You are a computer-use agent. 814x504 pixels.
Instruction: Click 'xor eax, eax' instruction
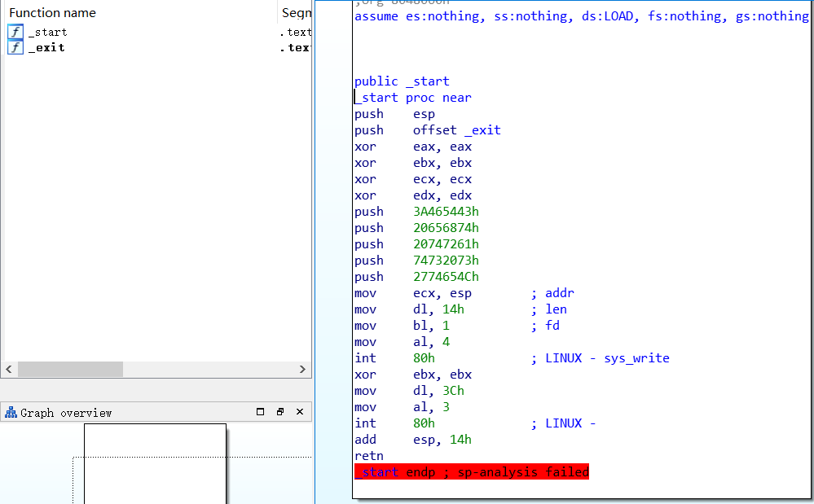coord(413,147)
